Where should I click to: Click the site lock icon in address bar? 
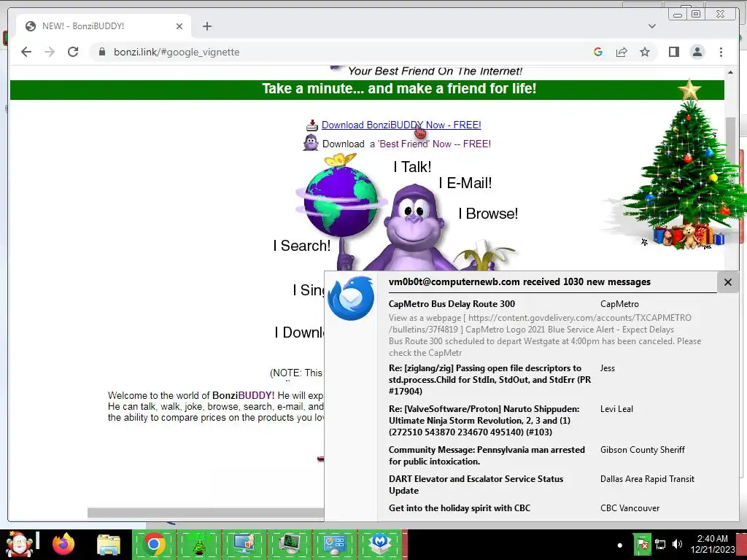[x=102, y=52]
